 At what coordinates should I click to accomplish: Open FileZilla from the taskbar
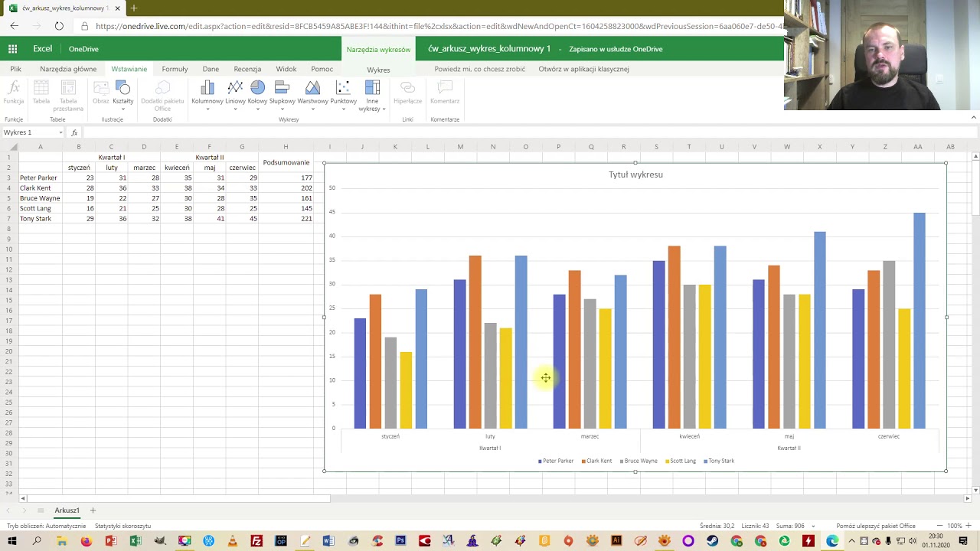click(x=256, y=541)
